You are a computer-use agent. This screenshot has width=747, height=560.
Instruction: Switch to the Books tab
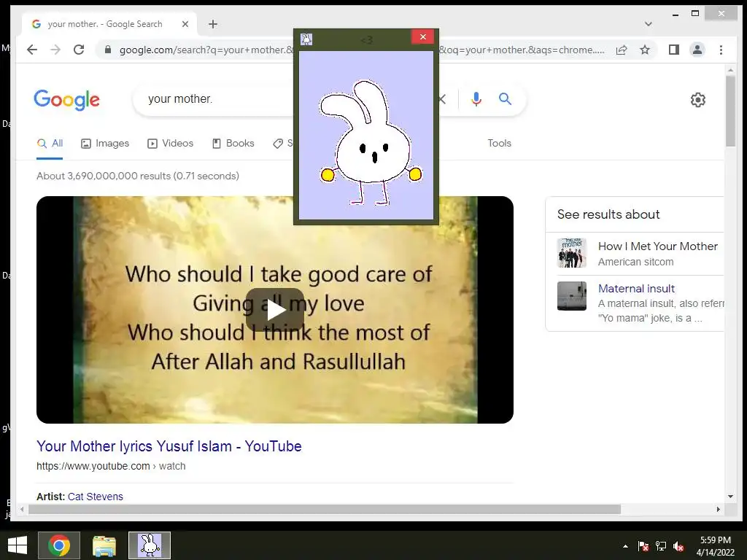point(233,144)
